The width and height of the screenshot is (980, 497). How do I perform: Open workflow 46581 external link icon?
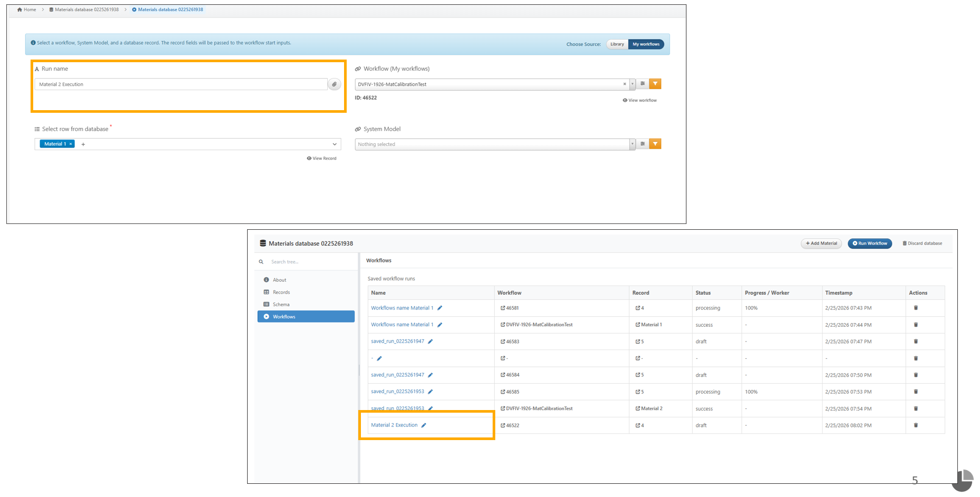click(x=503, y=308)
